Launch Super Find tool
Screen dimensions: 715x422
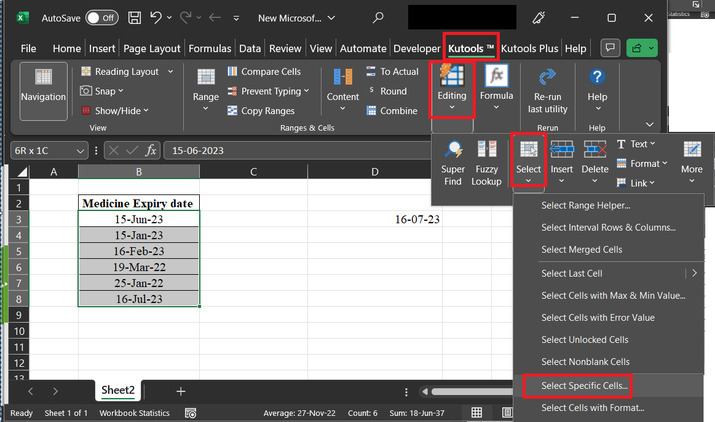point(453,163)
